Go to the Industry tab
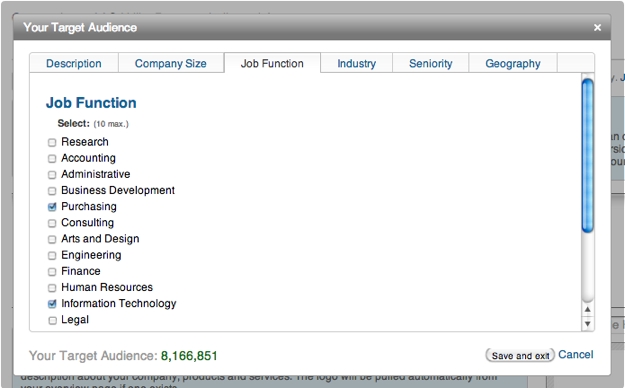 tap(356, 63)
